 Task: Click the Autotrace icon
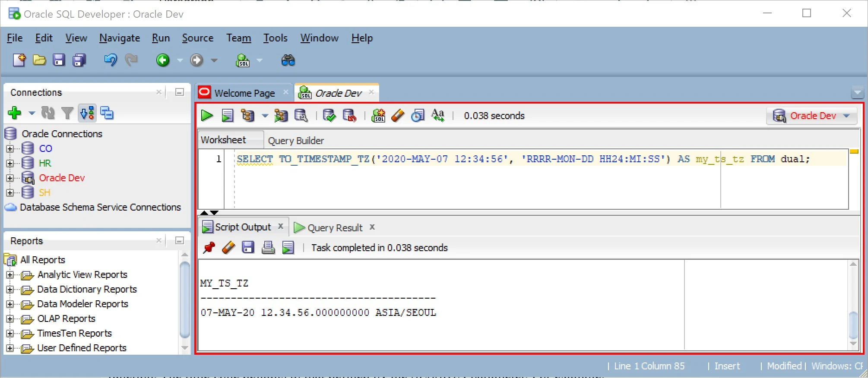point(281,116)
